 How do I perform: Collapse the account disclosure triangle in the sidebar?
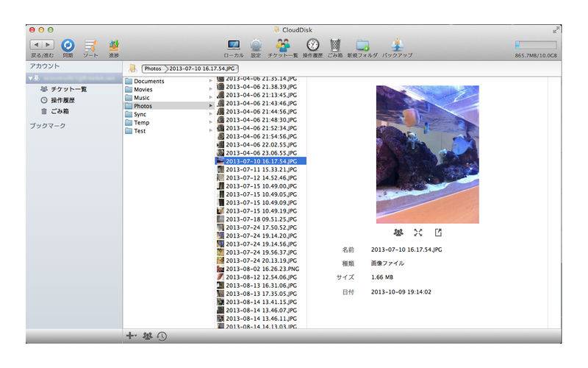point(30,78)
